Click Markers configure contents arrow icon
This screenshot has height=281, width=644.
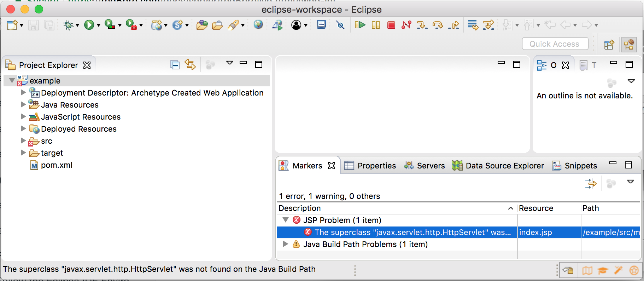pyautogui.click(x=591, y=183)
